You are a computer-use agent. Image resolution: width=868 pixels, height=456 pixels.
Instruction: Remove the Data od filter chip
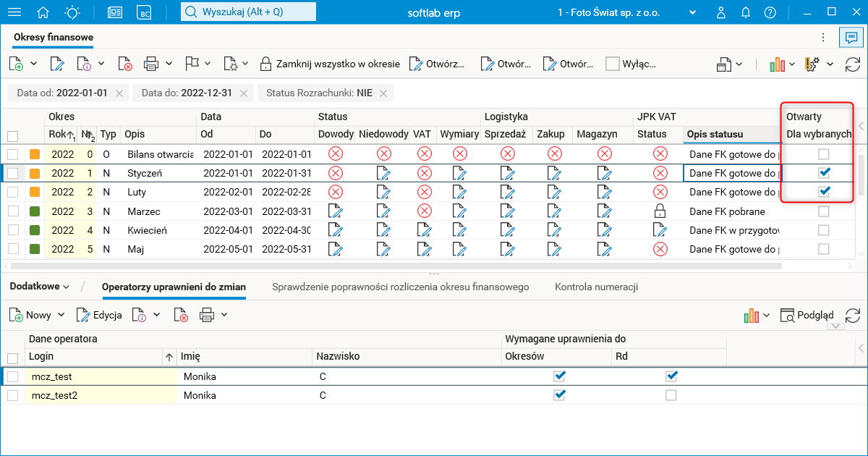coord(119,93)
